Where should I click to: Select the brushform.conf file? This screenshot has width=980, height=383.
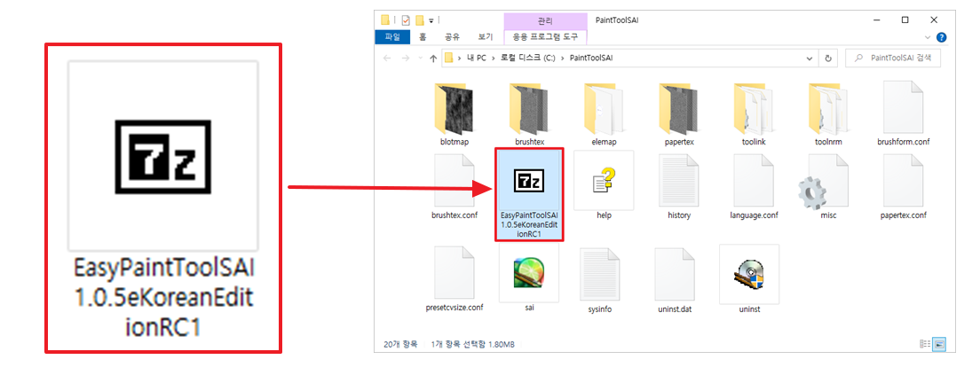coord(904,113)
